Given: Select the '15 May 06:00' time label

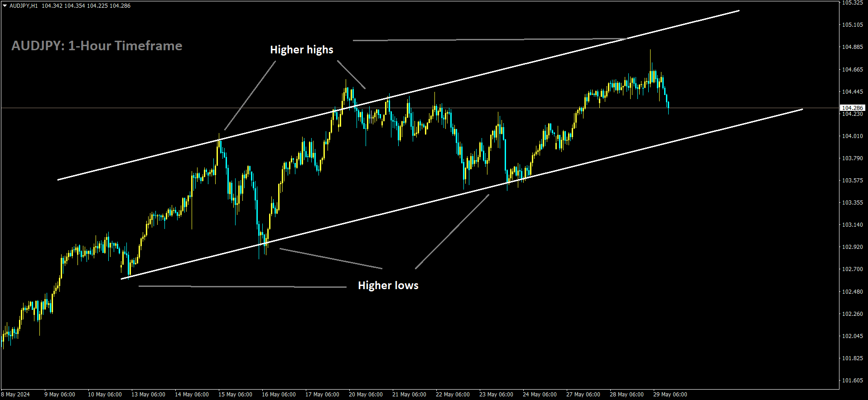Looking at the screenshot, I should [x=235, y=395].
